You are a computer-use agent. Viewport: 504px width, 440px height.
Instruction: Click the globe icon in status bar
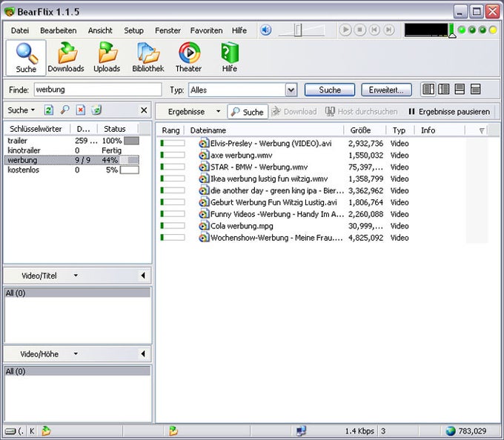pyautogui.click(x=451, y=431)
